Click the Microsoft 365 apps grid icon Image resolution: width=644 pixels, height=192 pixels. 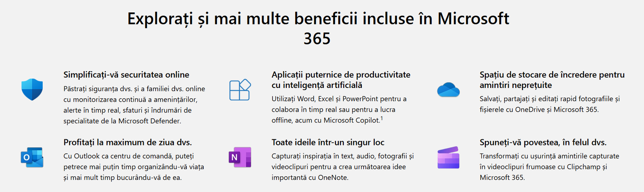240,90
